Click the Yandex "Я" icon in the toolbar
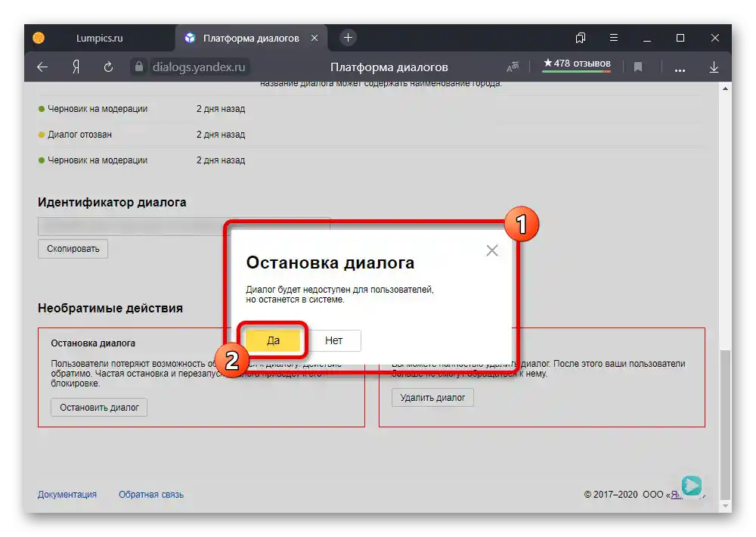 pyautogui.click(x=75, y=67)
